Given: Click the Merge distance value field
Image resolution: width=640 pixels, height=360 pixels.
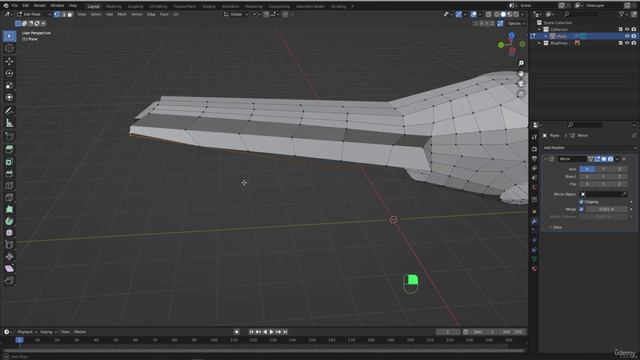Looking at the screenshot, I should (x=606, y=209).
